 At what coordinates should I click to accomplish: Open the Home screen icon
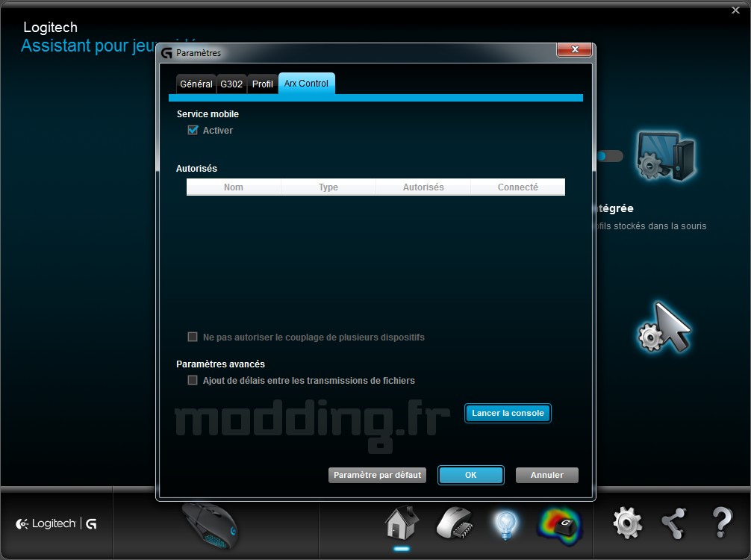tap(402, 523)
